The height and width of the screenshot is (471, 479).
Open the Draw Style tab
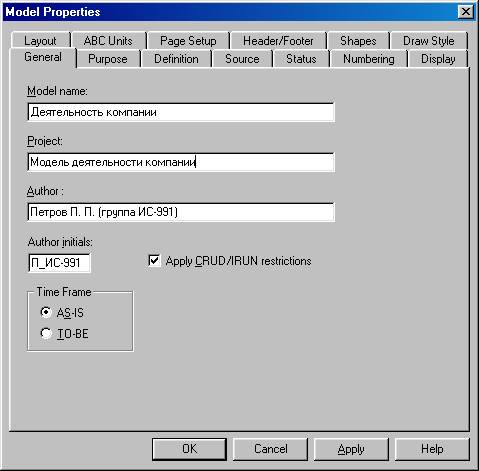pos(429,41)
